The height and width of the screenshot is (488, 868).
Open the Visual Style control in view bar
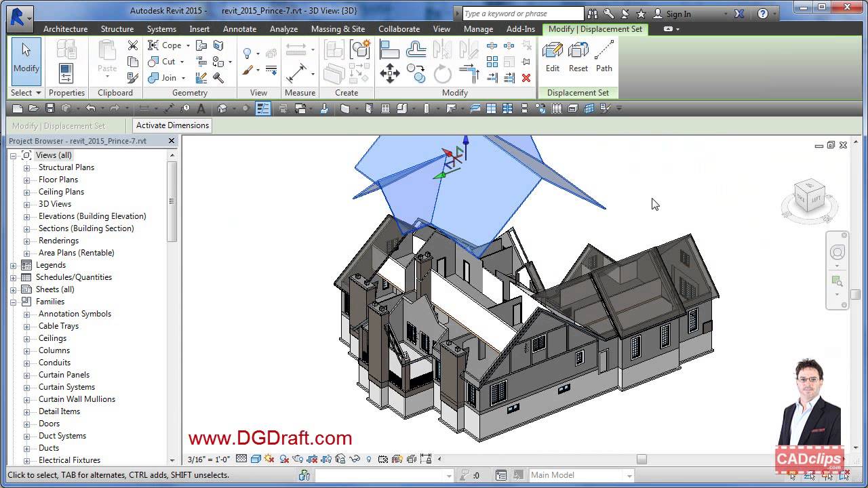pos(256,459)
